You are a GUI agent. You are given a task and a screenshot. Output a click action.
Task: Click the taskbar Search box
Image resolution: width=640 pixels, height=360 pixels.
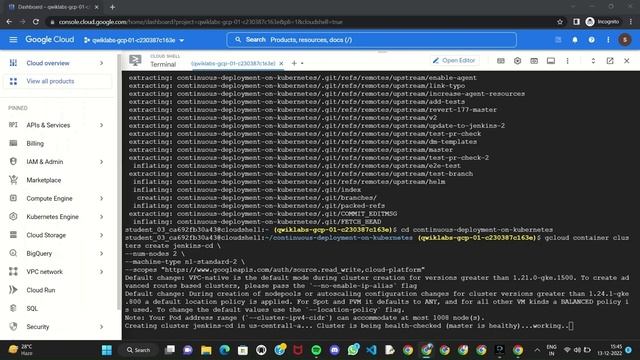[x=139, y=350]
